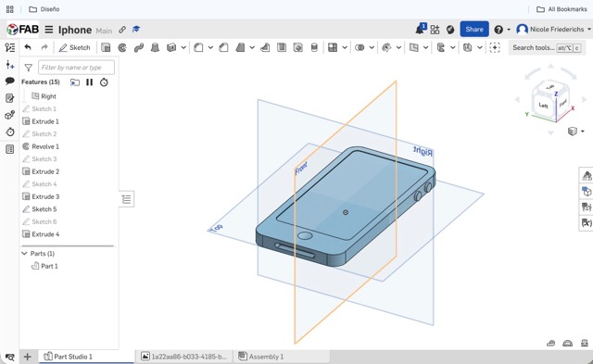Screen dimensions: 593x364
Task: Select the Chamfer tool icon
Action: [224, 47]
